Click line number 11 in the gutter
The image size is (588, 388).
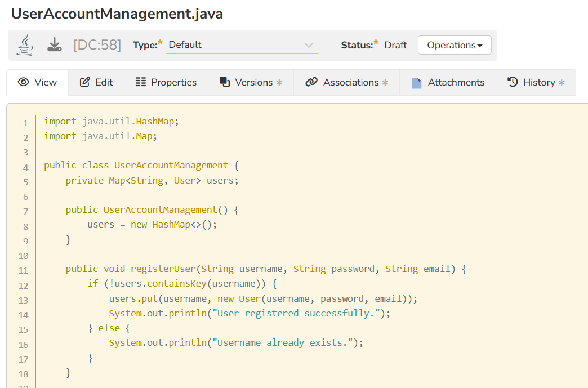[23, 271]
